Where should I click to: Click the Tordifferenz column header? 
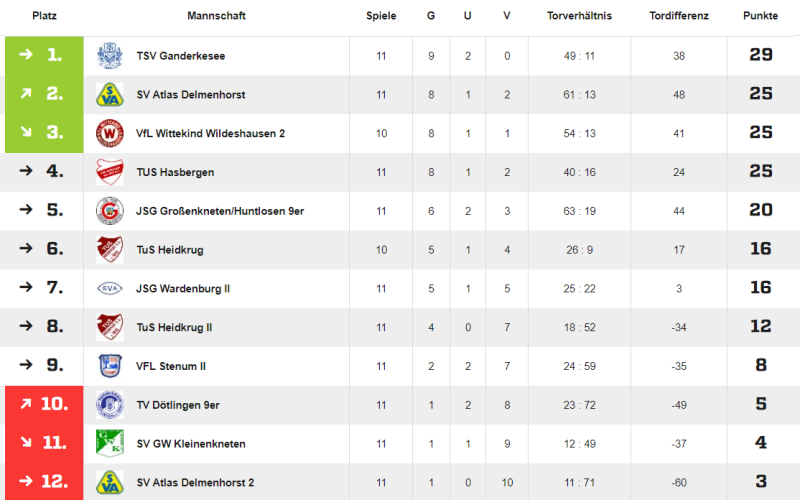(x=679, y=16)
